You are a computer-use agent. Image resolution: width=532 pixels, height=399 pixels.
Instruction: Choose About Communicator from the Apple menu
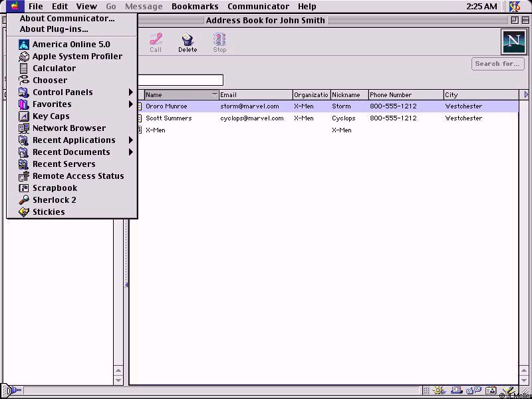pyautogui.click(x=66, y=19)
